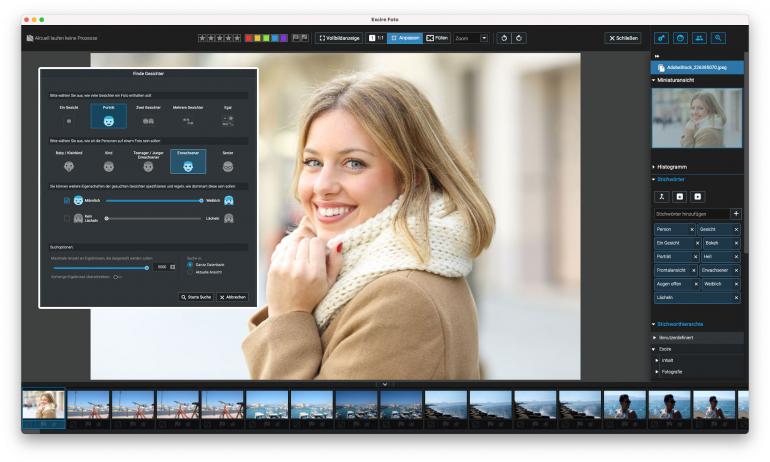
Task: Collapse the right panel with double arrow
Action: 657,56
